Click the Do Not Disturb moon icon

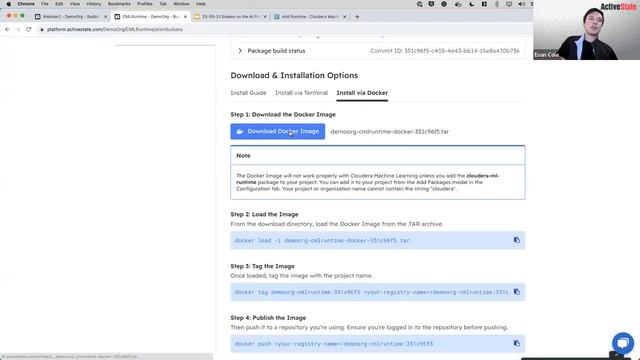(x=471, y=4)
